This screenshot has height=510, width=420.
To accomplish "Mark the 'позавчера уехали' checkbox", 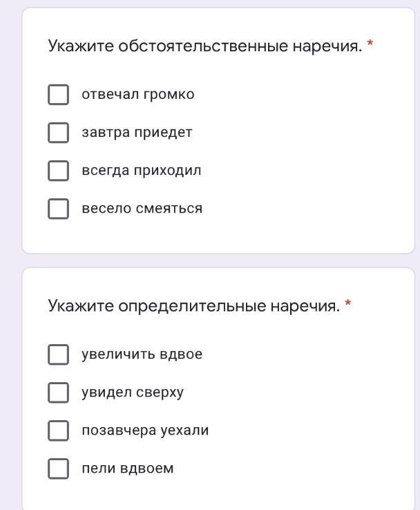I will [59, 431].
